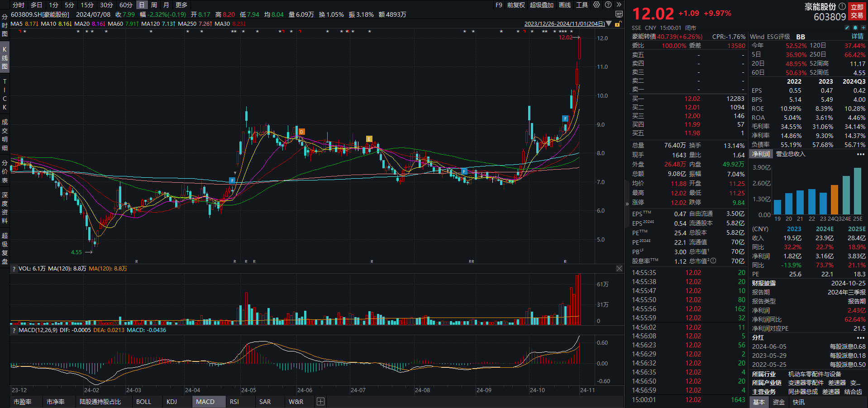Switch indicator to BOLL
Viewport: 868px width, 408px height.
pos(143,402)
